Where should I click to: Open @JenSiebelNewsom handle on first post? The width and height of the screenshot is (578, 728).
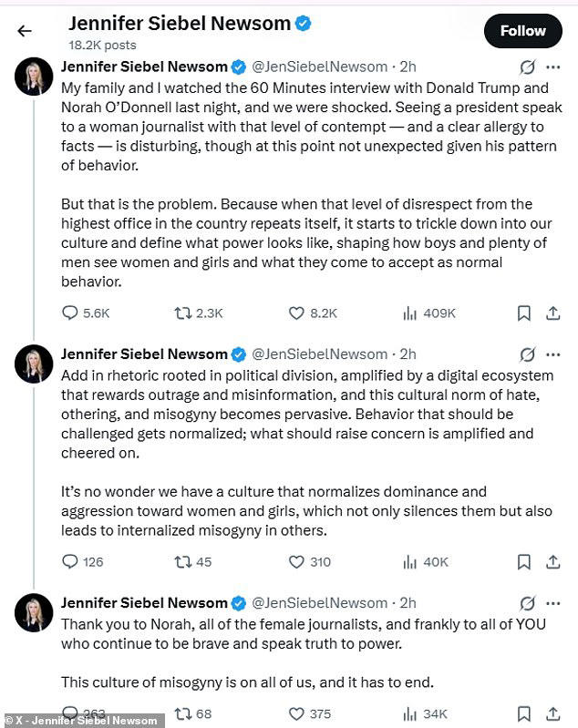click(319, 67)
